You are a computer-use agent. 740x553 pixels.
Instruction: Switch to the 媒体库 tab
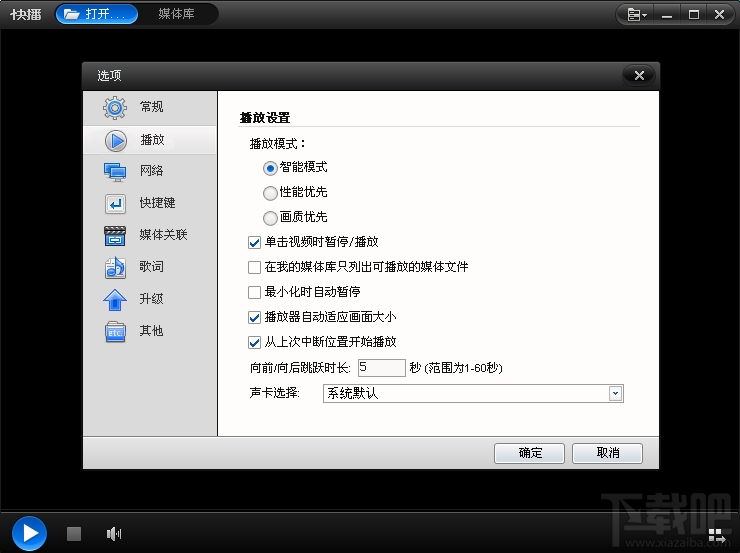click(176, 14)
